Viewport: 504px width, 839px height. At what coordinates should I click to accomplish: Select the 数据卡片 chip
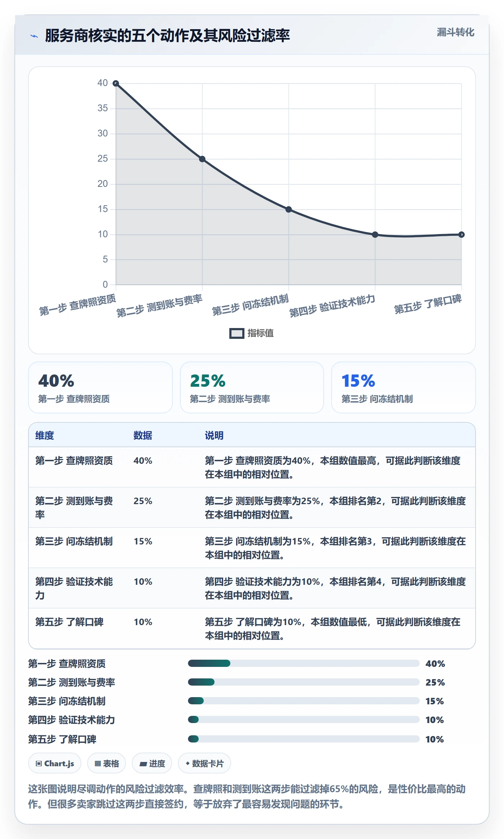coord(204,763)
